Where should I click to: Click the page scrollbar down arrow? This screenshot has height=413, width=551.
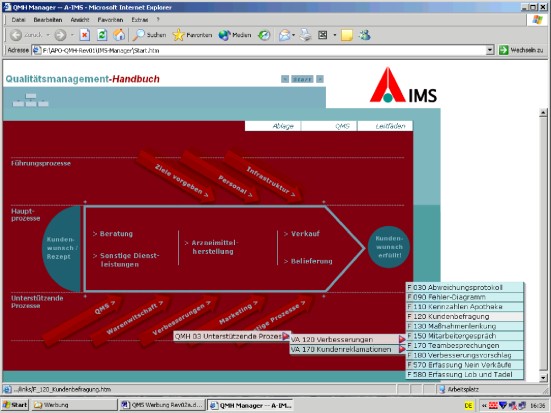(543, 377)
